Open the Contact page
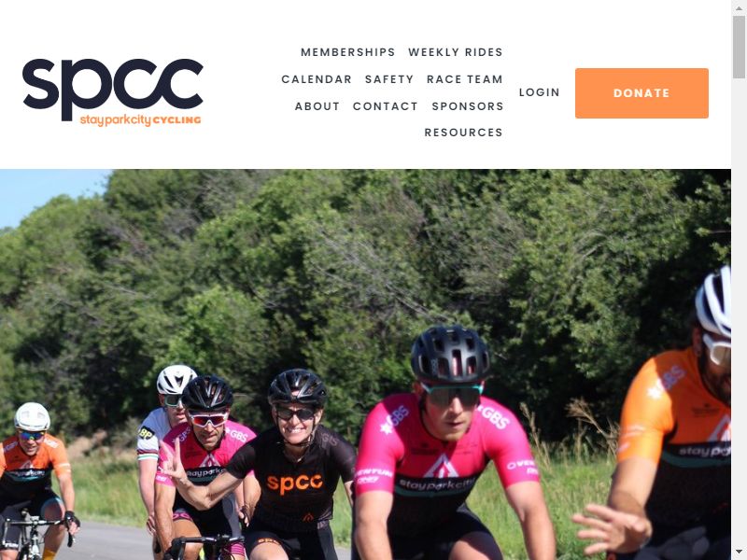This screenshot has height=560, width=747. tap(386, 106)
